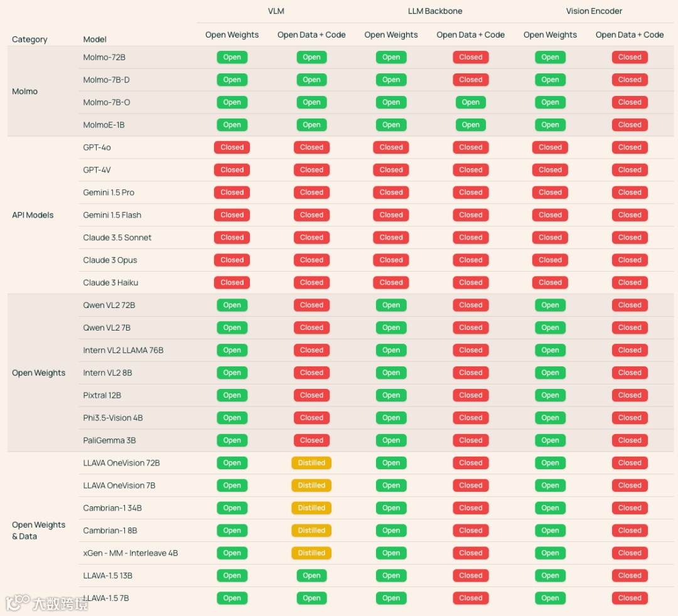Click Phi3.5-Vision 4B model name
678x616 pixels.
(113, 418)
